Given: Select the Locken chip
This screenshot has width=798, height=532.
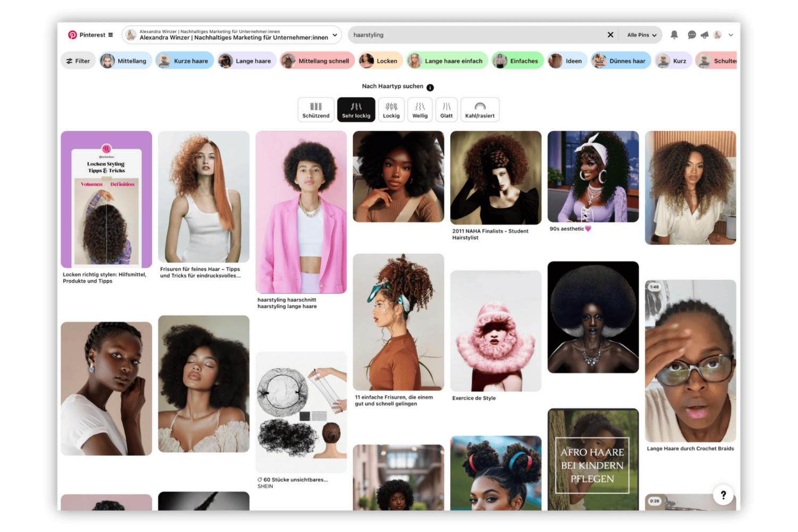Looking at the screenshot, I should click(x=380, y=61).
